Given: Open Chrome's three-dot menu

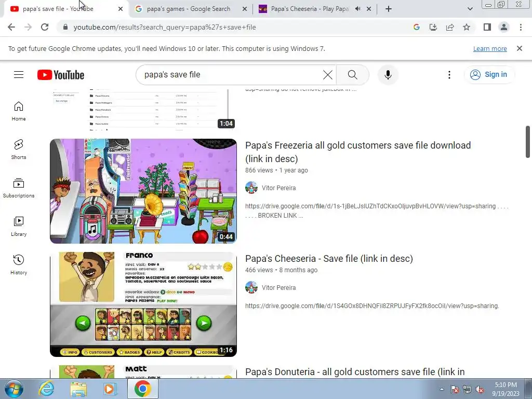Looking at the screenshot, I should tap(521, 27).
